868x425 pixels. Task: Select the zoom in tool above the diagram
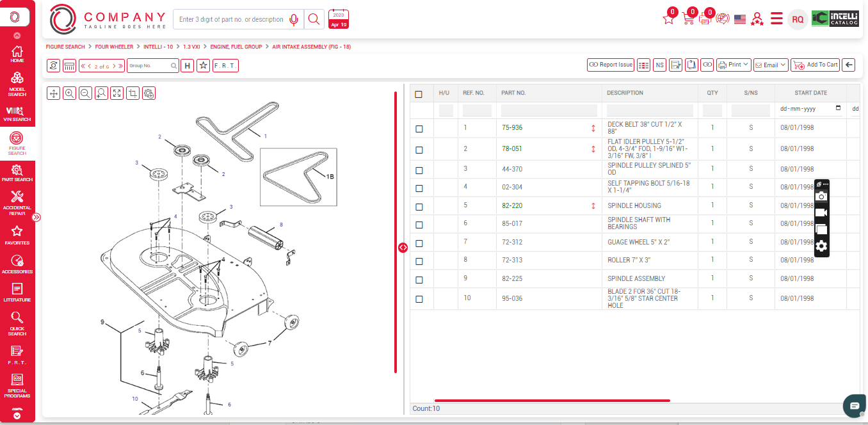tap(70, 93)
